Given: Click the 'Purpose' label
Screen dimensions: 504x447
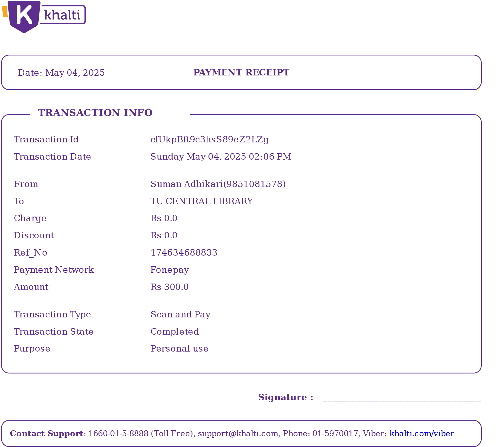Looking at the screenshot, I should click(32, 349).
